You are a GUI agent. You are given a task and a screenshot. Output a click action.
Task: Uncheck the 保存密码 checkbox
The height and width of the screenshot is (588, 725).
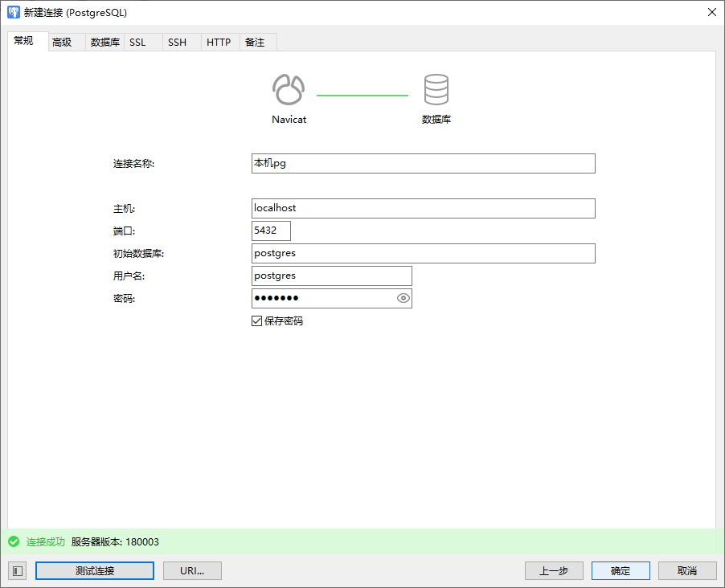256,321
